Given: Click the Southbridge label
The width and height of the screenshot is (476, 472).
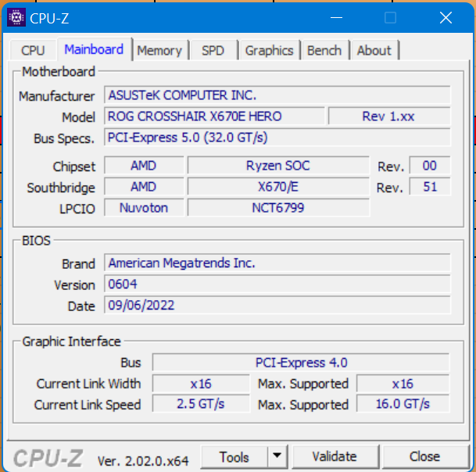Looking at the screenshot, I should 61,188.
